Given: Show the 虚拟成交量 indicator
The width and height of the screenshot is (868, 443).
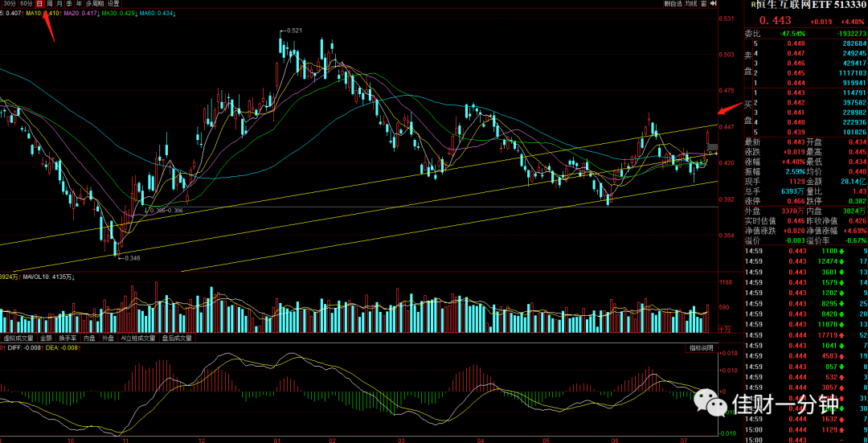Looking at the screenshot, I should pos(18,337).
